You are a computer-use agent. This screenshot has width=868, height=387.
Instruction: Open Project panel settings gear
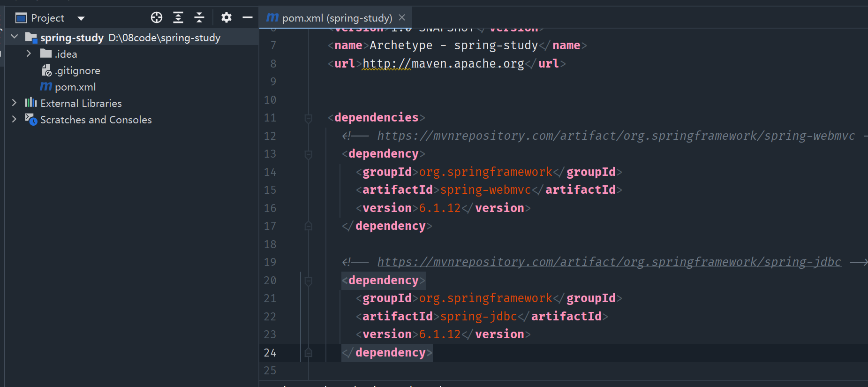(226, 18)
